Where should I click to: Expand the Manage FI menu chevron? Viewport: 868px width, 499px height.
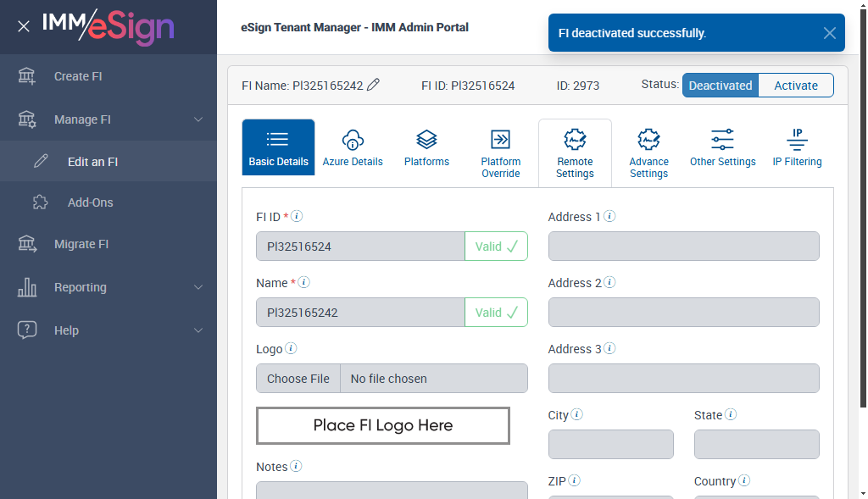[198, 119]
